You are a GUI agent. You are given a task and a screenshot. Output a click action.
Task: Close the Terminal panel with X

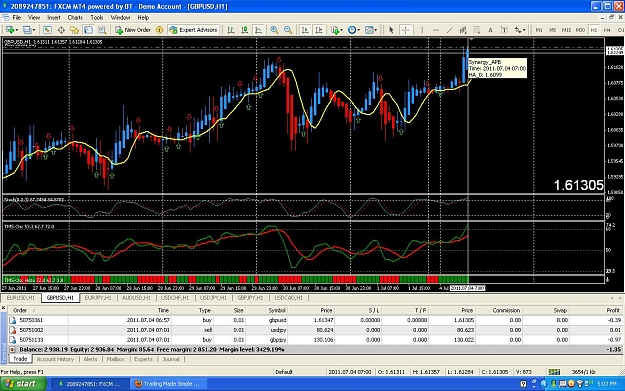pyautogui.click(x=3, y=308)
